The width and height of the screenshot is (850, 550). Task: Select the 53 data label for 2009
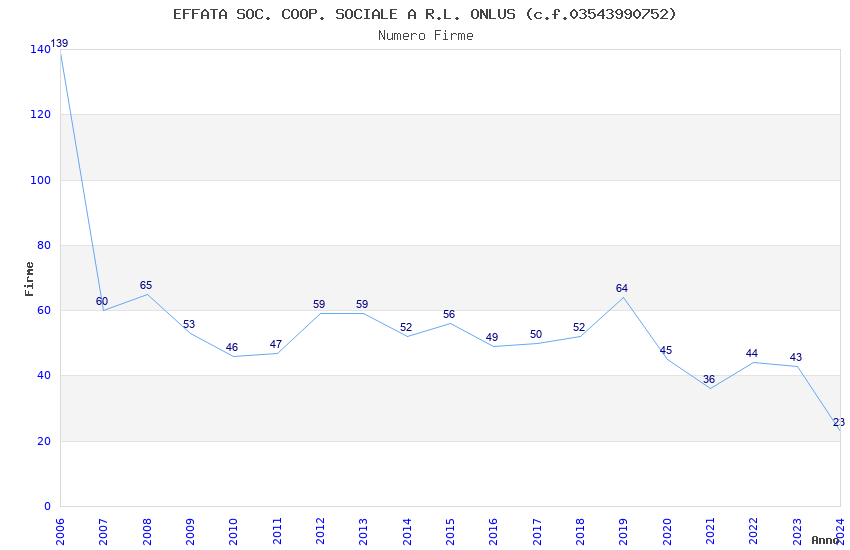(x=189, y=325)
